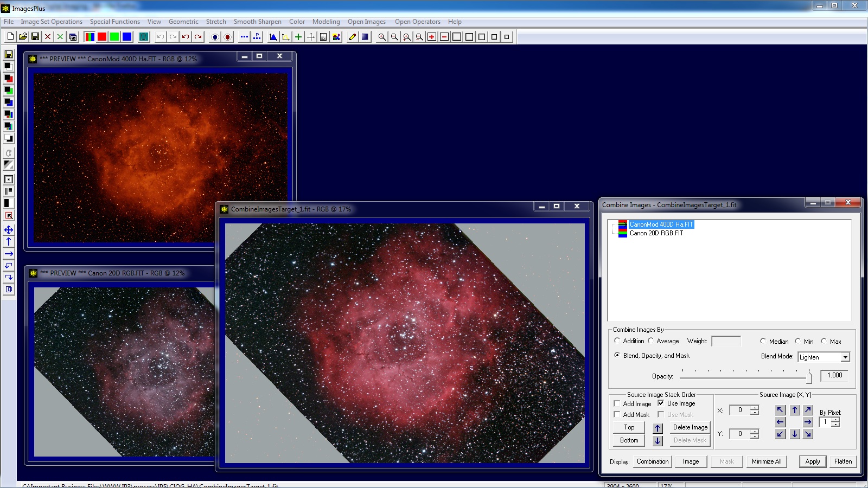The width and height of the screenshot is (868, 488).
Task: Nudge source image up with arrow button
Action: 795,410
